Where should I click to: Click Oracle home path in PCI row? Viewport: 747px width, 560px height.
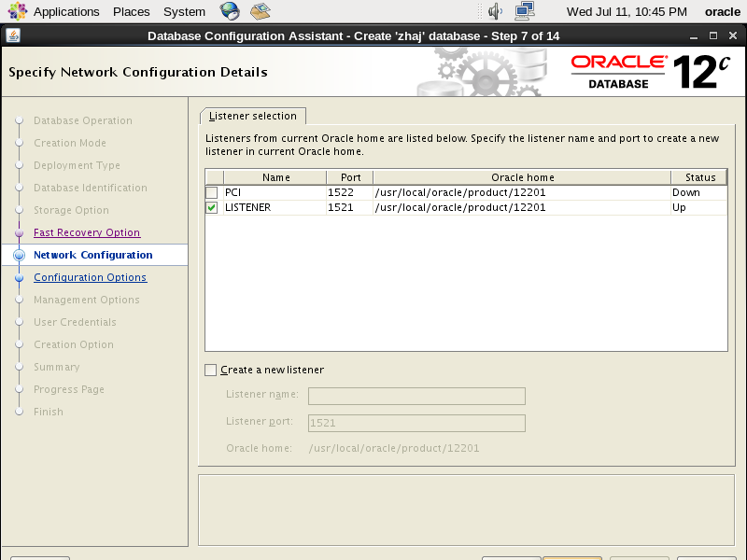point(522,192)
